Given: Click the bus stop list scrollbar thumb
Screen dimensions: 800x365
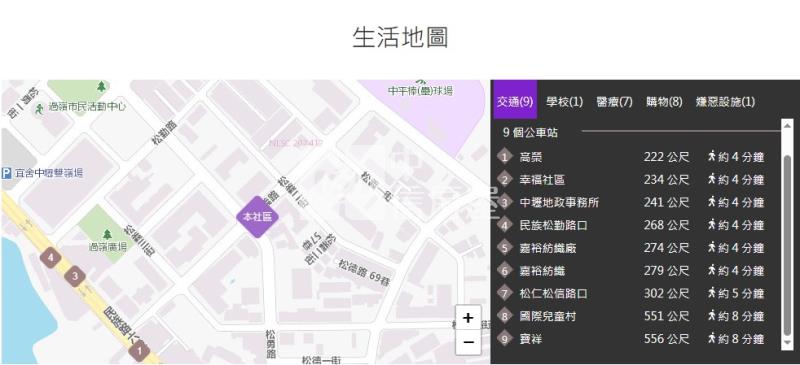Looking at the screenshot, I should [x=787, y=246].
